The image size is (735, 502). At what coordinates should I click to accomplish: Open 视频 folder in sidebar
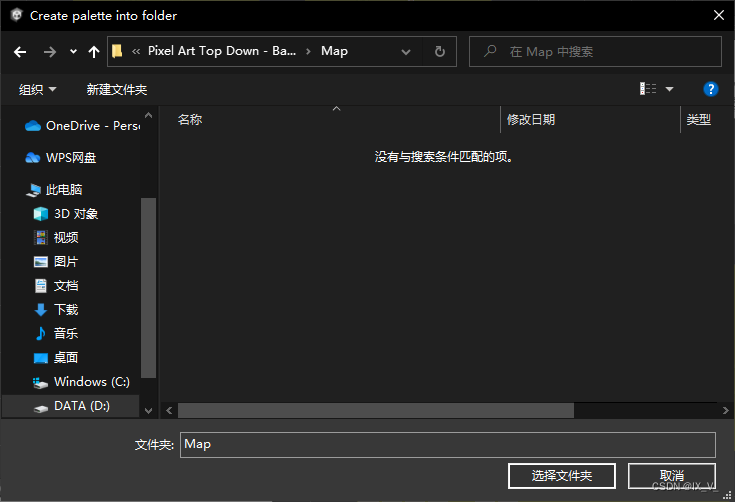[66, 238]
